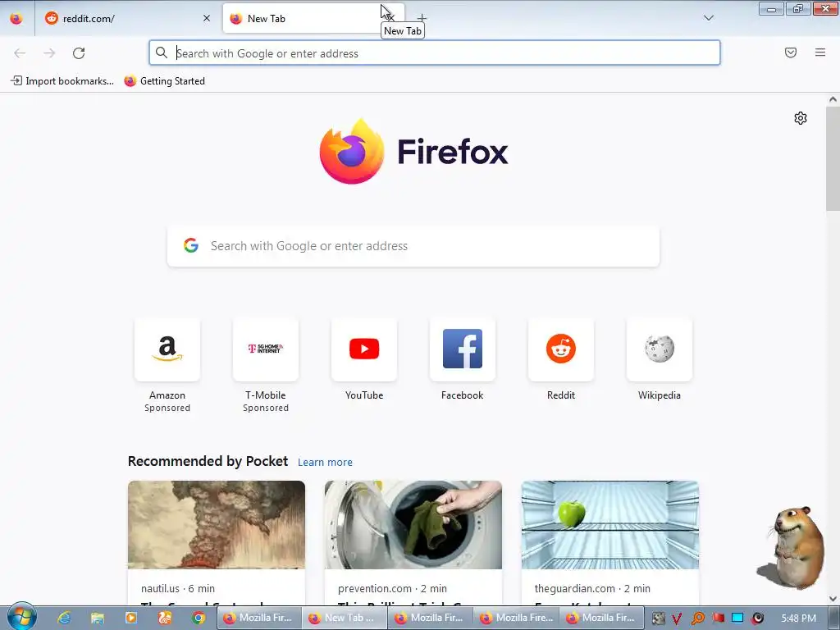The width and height of the screenshot is (840, 630).
Task: Click theguardian.com · 2 min source text
Action: click(592, 588)
